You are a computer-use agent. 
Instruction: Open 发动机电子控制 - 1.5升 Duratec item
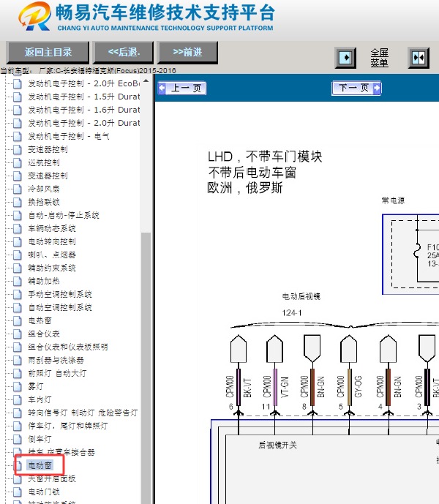(x=84, y=97)
